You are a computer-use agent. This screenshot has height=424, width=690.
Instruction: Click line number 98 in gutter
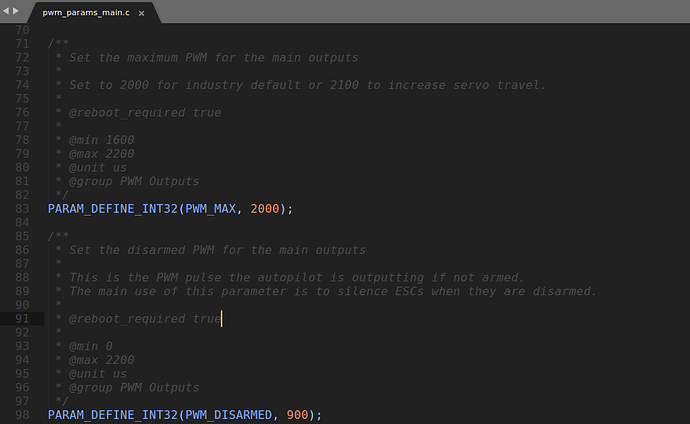(x=22, y=415)
